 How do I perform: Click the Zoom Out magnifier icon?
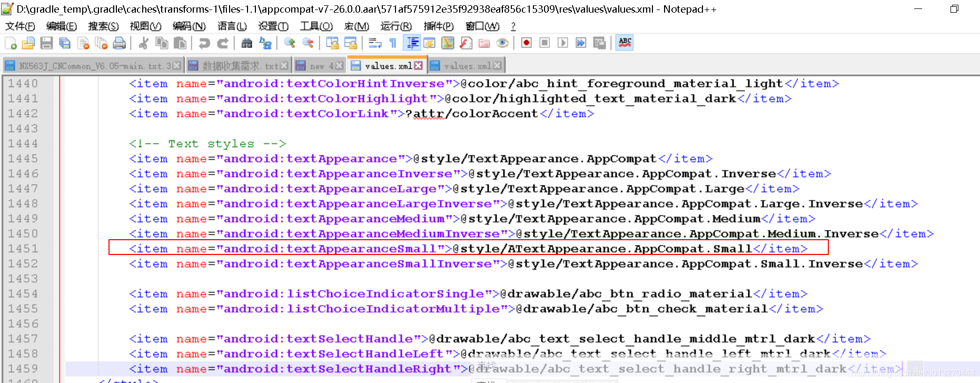(308, 43)
